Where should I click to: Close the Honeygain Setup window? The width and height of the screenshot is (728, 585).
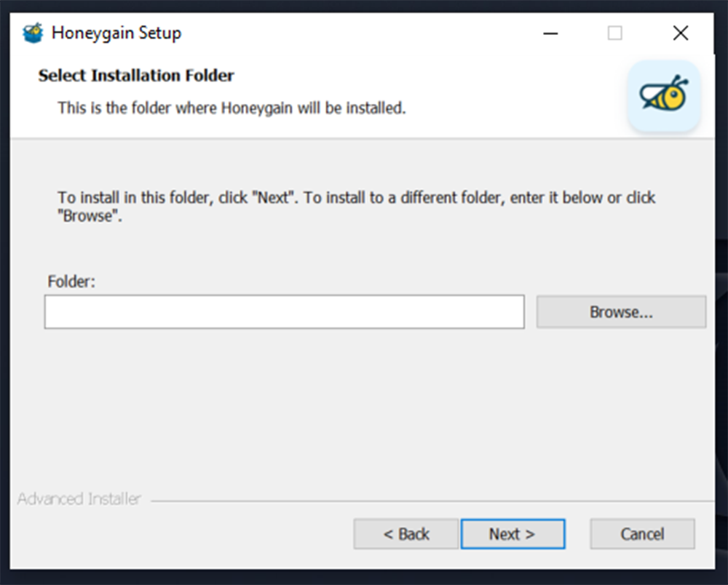[681, 33]
